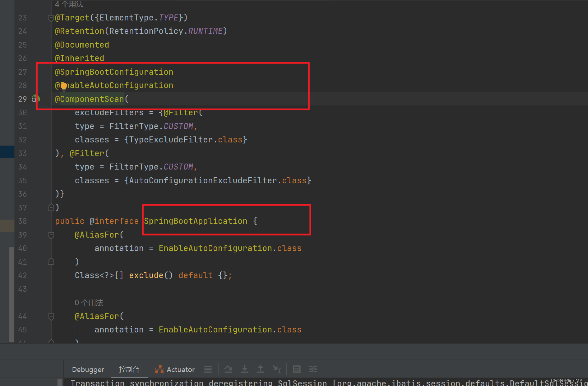Click ElementType.TYPE on line 23

tap(139, 18)
